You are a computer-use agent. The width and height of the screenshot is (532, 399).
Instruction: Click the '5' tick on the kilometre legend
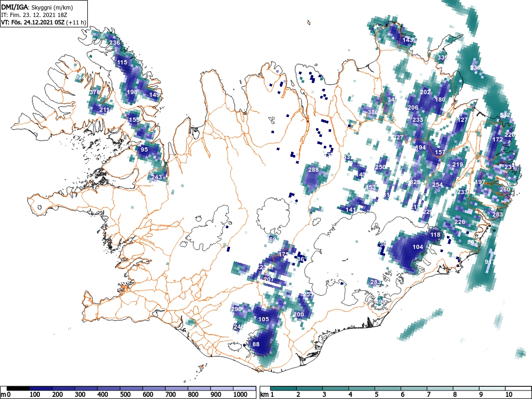click(377, 395)
